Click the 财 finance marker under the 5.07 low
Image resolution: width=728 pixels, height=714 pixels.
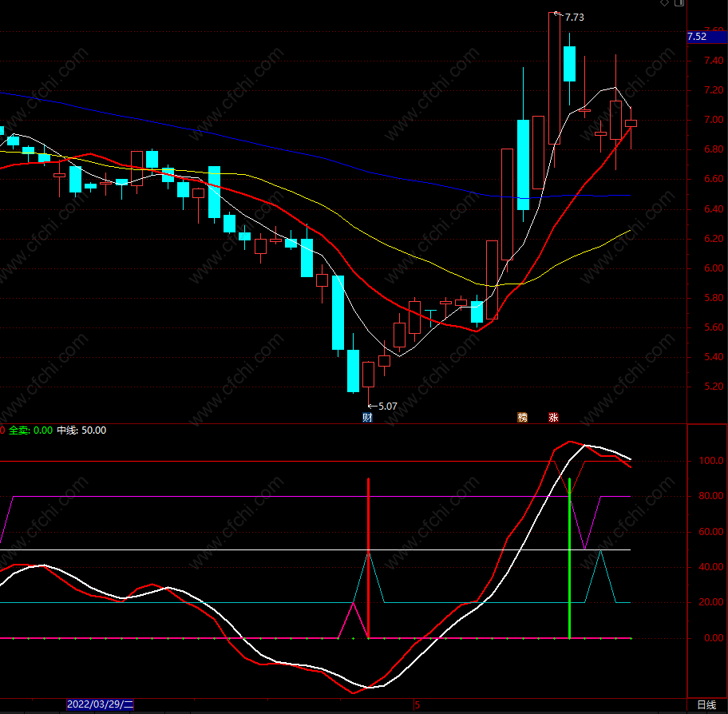(367, 417)
